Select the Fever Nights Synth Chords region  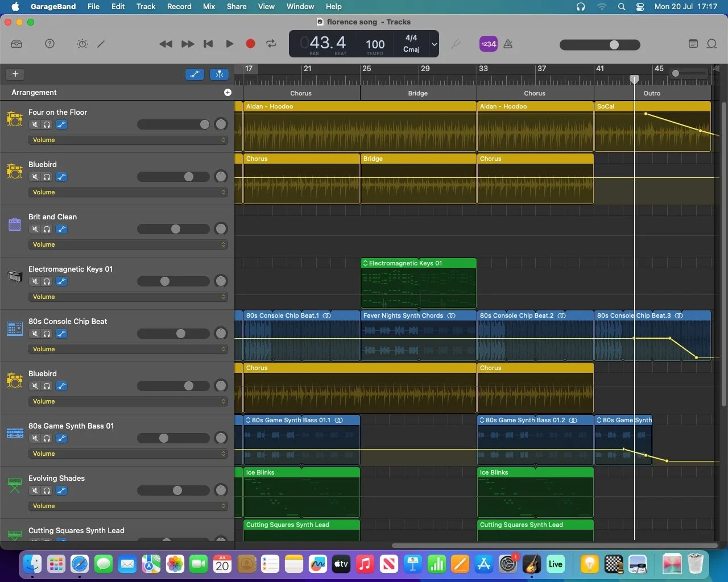click(418, 335)
